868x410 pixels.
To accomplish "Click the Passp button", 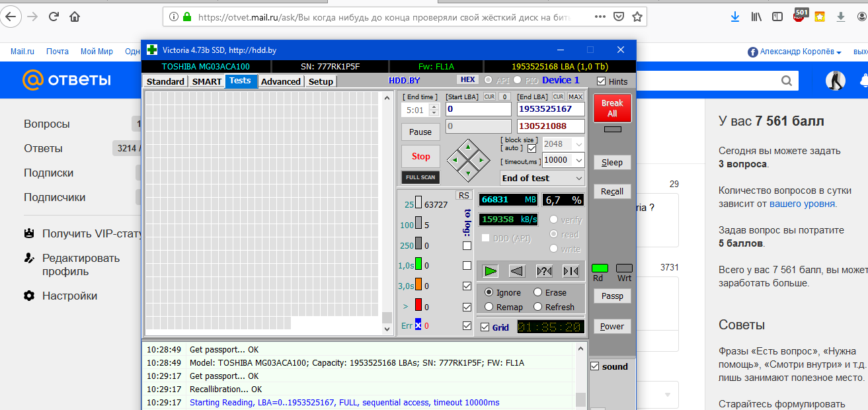I will pyautogui.click(x=612, y=296).
